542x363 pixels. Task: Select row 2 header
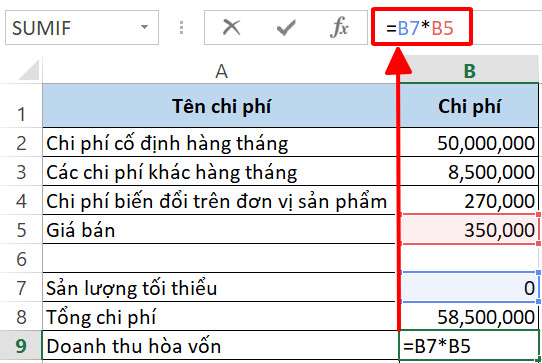coord(21,142)
